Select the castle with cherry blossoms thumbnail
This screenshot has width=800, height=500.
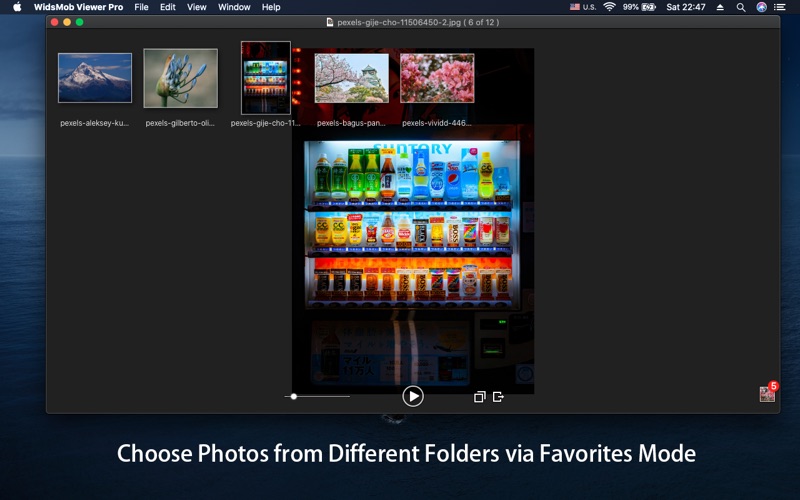coord(351,78)
